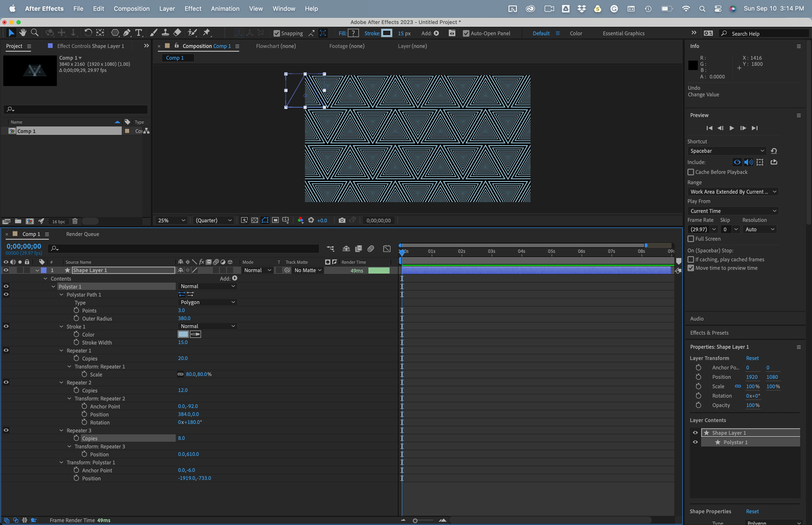
Task: Click Reset next to Layer Transform
Action: point(752,358)
